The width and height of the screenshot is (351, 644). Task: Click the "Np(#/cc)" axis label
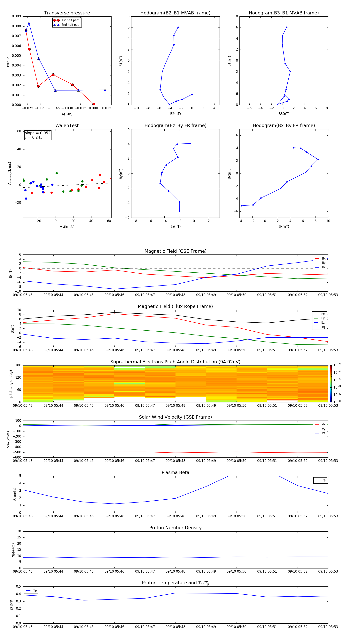(x=13, y=550)
